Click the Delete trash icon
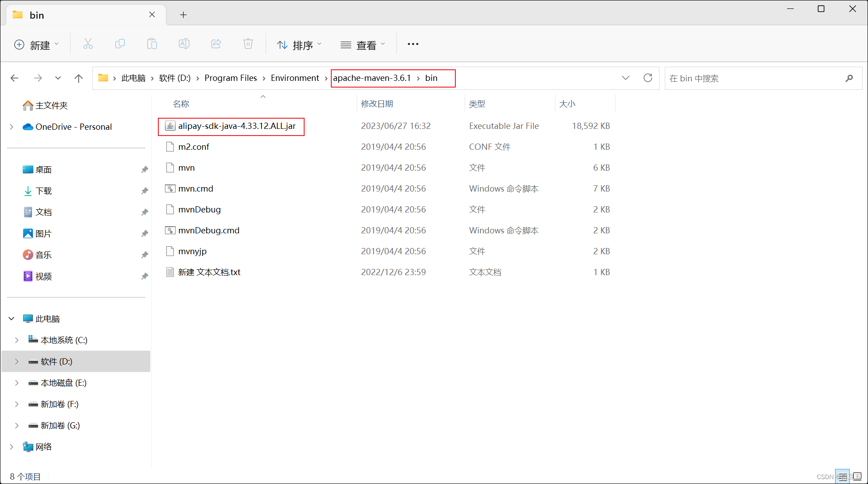Image resolution: width=868 pixels, height=484 pixels. click(x=248, y=44)
